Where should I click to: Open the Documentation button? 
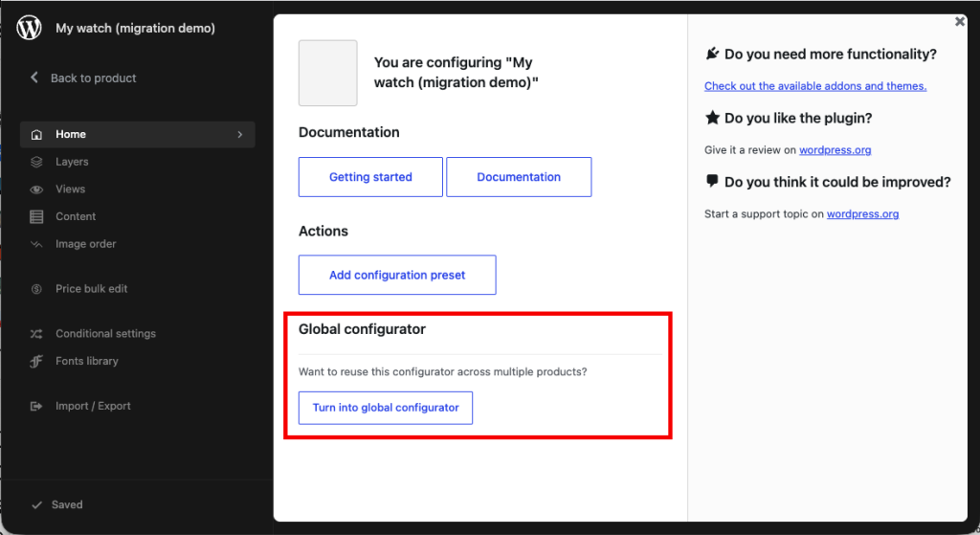[519, 177]
